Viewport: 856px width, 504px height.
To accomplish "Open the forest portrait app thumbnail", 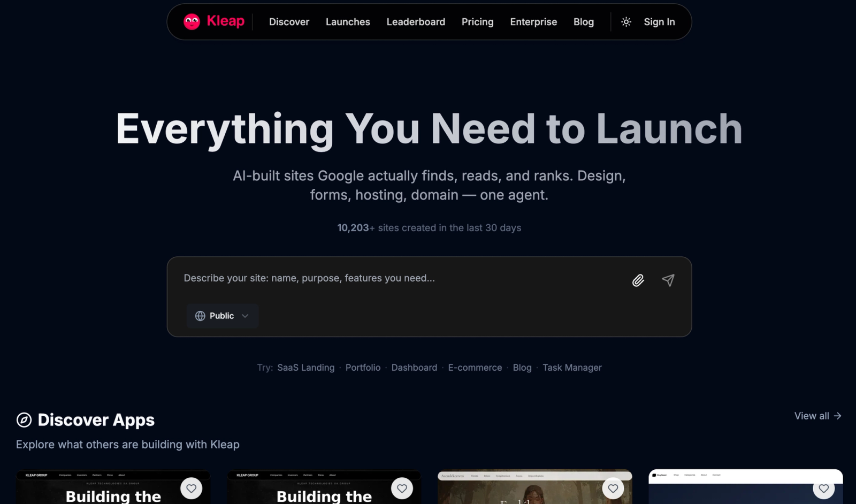I will [x=534, y=487].
